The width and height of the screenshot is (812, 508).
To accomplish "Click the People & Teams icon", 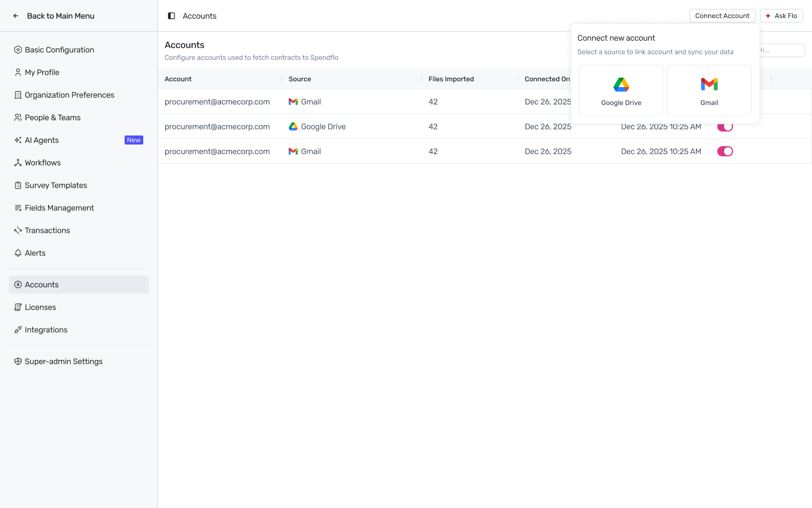I will [x=18, y=118].
